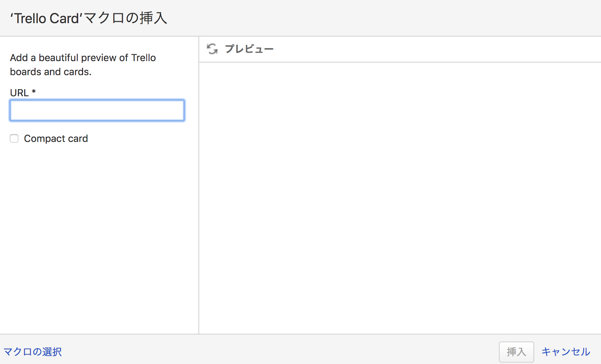This screenshot has width=601, height=364.
Task: Click the Compact card label text
Action: [x=56, y=138]
